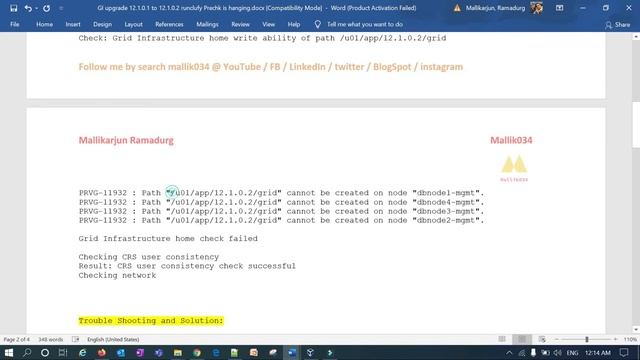
Task: Click the Share button
Action: coord(618,25)
